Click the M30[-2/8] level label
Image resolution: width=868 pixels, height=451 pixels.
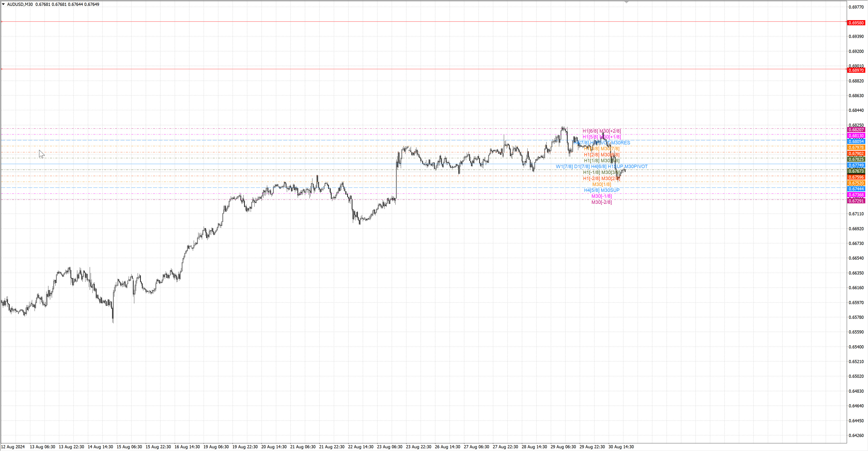coord(601,202)
